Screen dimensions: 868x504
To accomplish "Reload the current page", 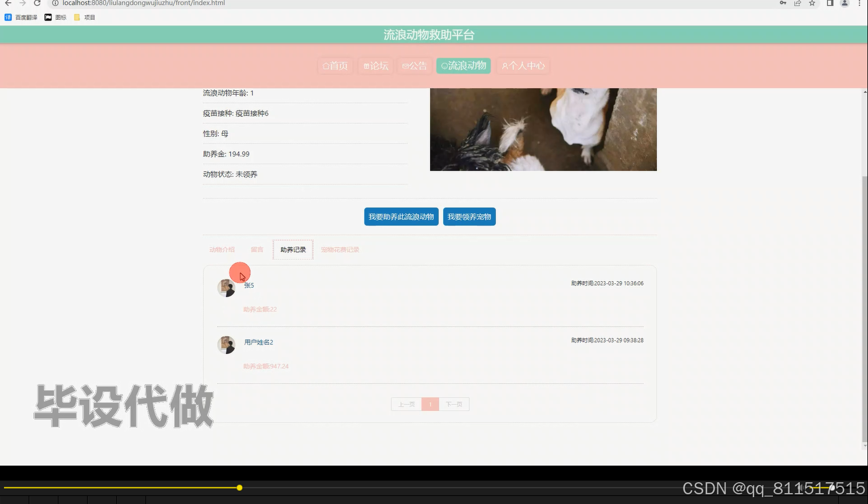I will (37, 3).
